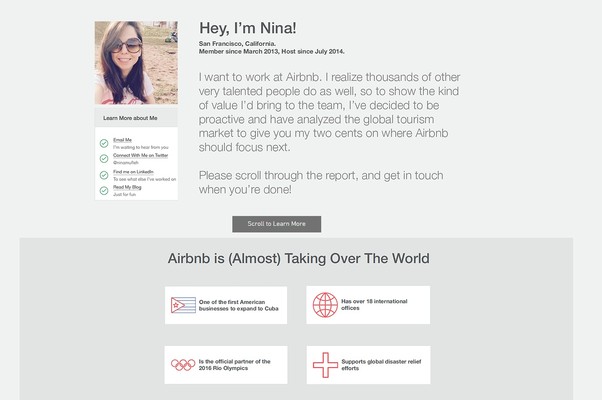Screen dimensions: 602x400
Task: Open Connect With Me on Twitter link
Action: 140,155
